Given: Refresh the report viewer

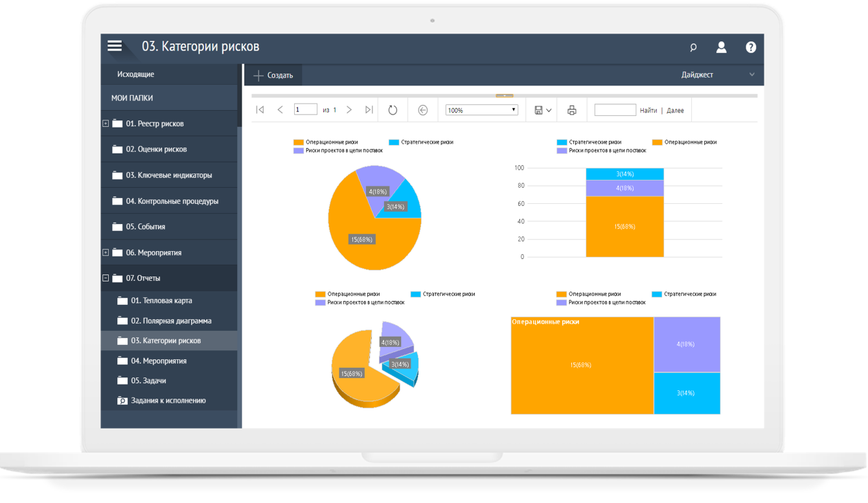Looking at the screenshot, I should [x=393, y=110].
